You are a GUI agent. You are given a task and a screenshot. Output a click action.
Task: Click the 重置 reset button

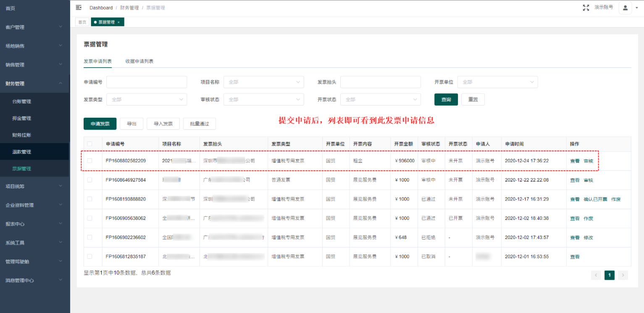473,100
